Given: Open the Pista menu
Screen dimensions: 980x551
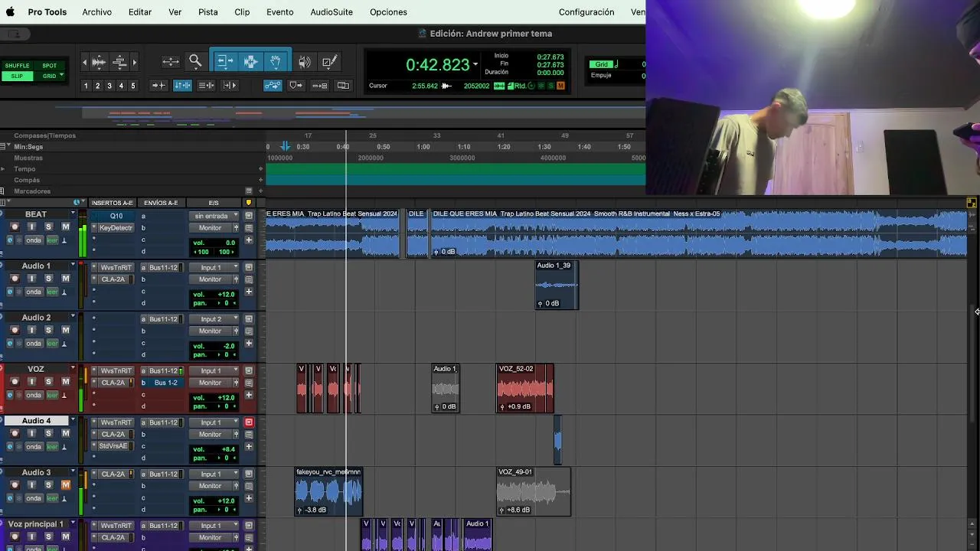Looking at the screenshot, I should (208, 12).
